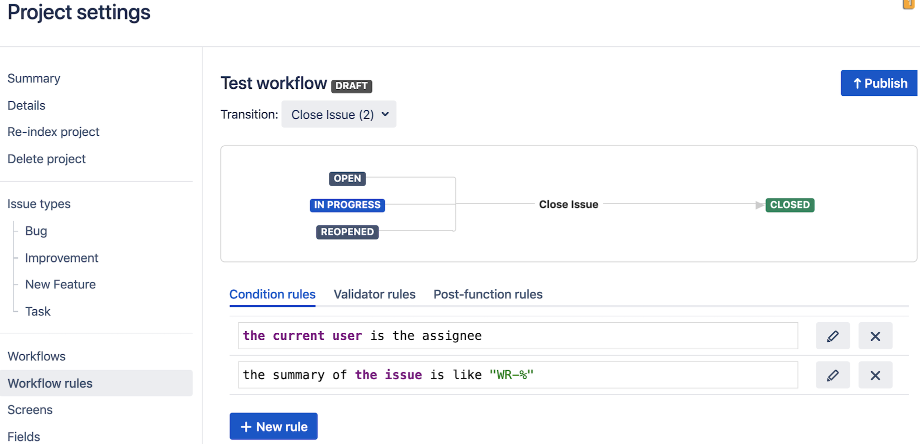This screenshot has width=920, height=444.
Task: Click the CLOSED status lozenge in diagram
Action: [x=790, y=205]
